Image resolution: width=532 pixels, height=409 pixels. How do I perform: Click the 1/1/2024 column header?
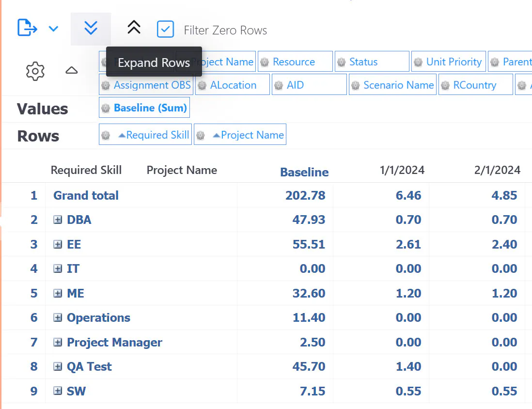(x=402, y=170)
